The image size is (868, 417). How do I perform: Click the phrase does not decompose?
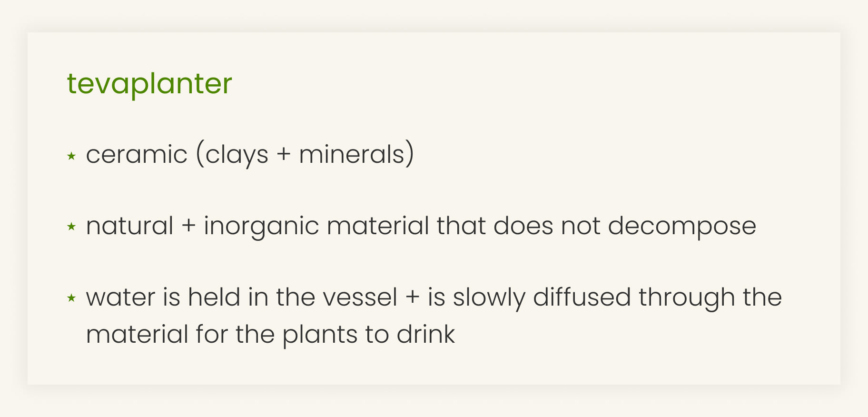[x=624, y=226]
